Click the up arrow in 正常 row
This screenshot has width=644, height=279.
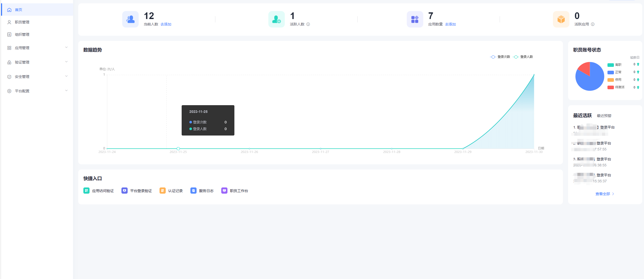[x=638, y=72]
